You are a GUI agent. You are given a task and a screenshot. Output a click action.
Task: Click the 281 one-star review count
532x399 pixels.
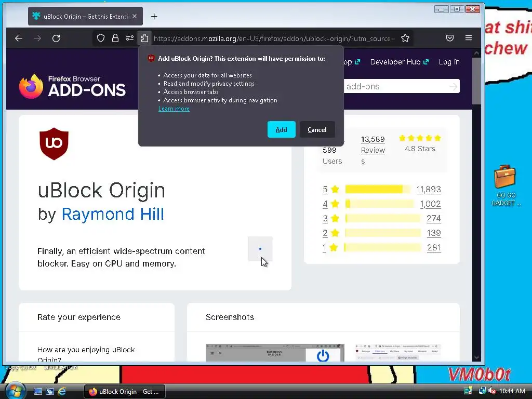[x=434, y=248]
